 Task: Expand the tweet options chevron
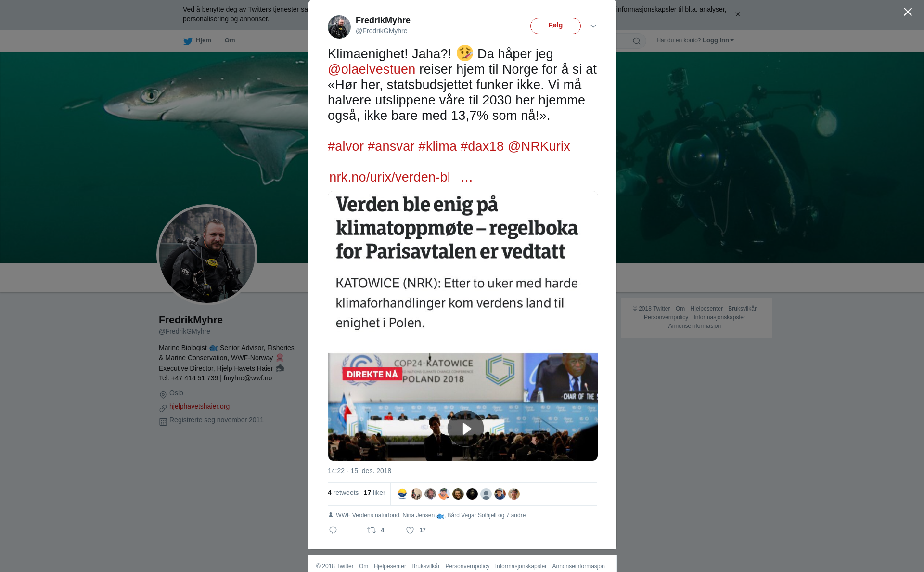(593, 26)
